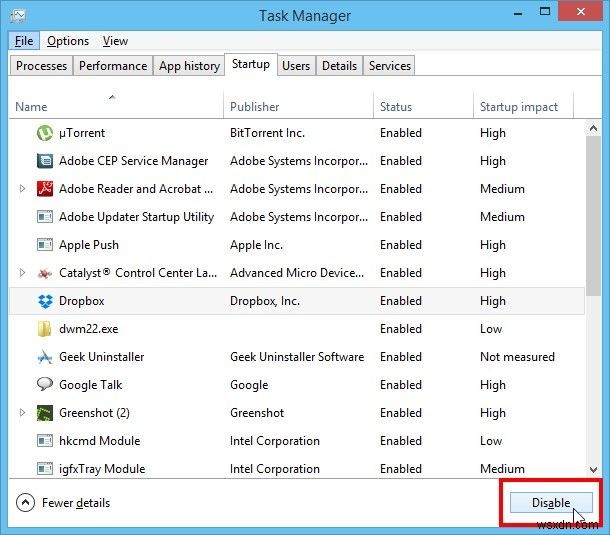Click the scrollbar up arrow
Screen dimensions: 610x535
[593, 128]
